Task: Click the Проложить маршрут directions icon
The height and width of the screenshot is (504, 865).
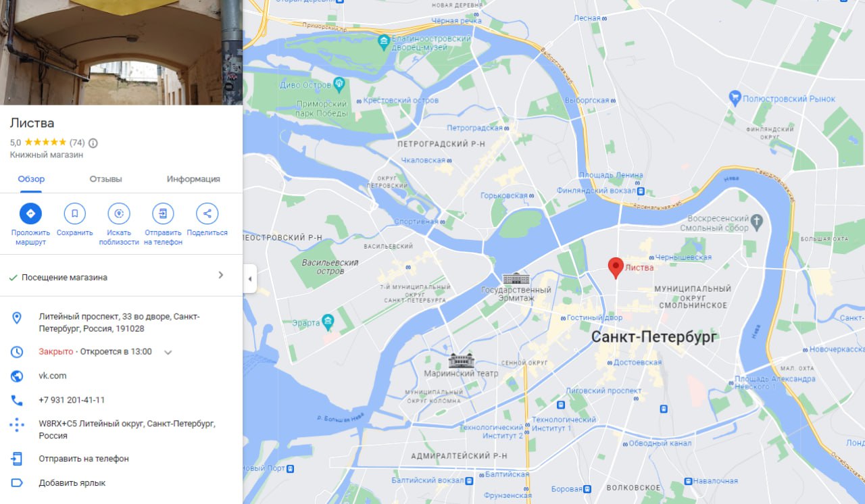Action: (30, 214)
